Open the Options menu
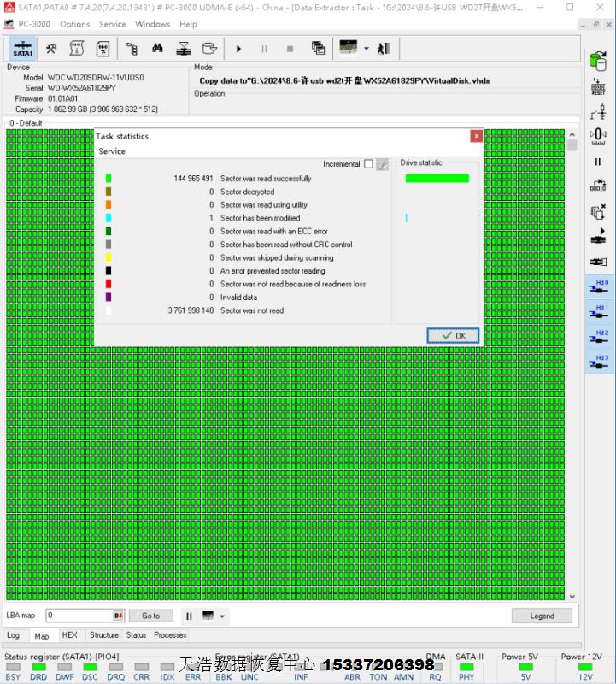The height and width of the screenshot is (684, 616). [74, 24]
